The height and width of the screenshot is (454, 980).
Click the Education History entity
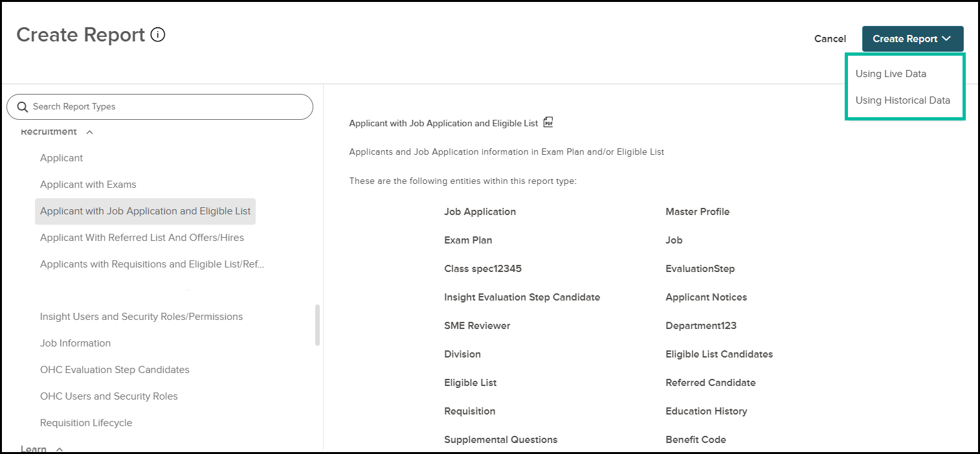[x=706, y=411]
